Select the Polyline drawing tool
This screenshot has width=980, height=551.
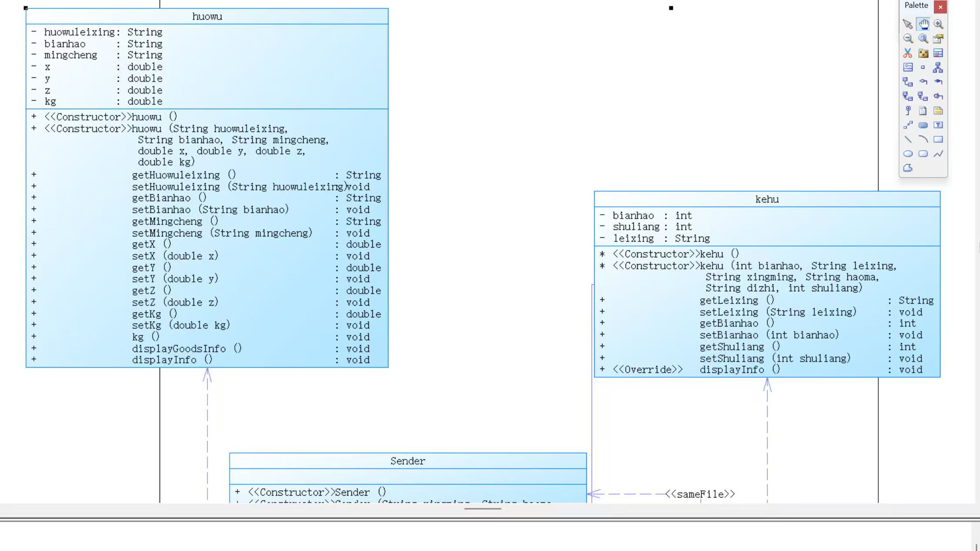tap(938, 154)
